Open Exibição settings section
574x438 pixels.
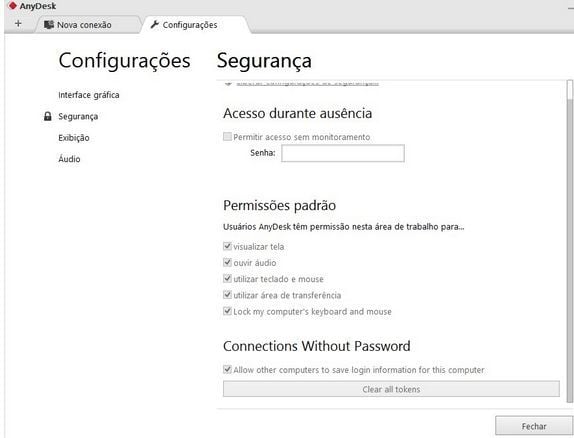pos(74,138)
